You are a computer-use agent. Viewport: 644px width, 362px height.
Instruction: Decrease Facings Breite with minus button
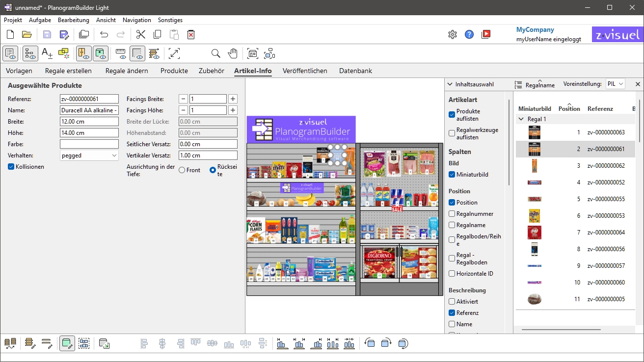(x=183, y=99)
